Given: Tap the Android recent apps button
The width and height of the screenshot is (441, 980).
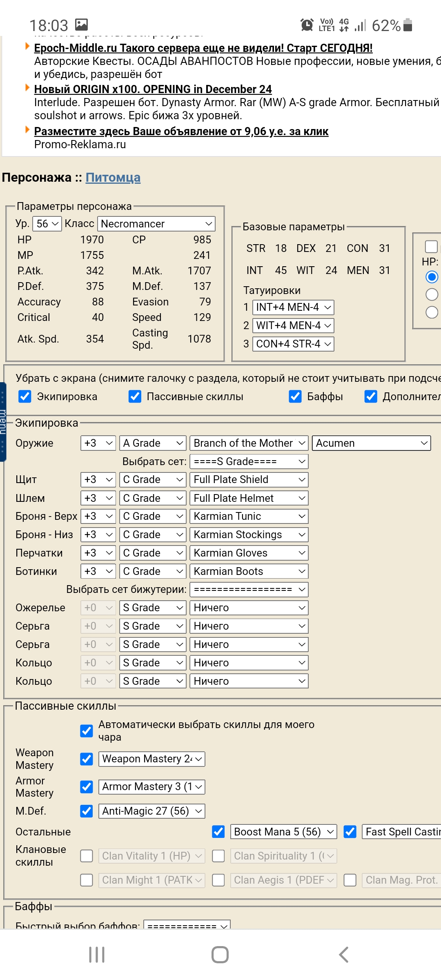Looking at the screenshot, I should (x=97, y=955).
